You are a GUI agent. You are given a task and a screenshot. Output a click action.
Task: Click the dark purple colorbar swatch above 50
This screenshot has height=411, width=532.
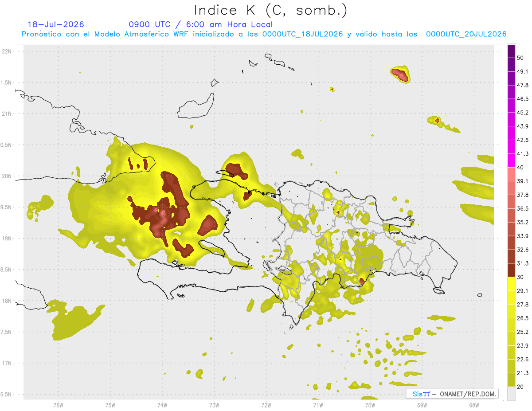click(x=511, y=51)
